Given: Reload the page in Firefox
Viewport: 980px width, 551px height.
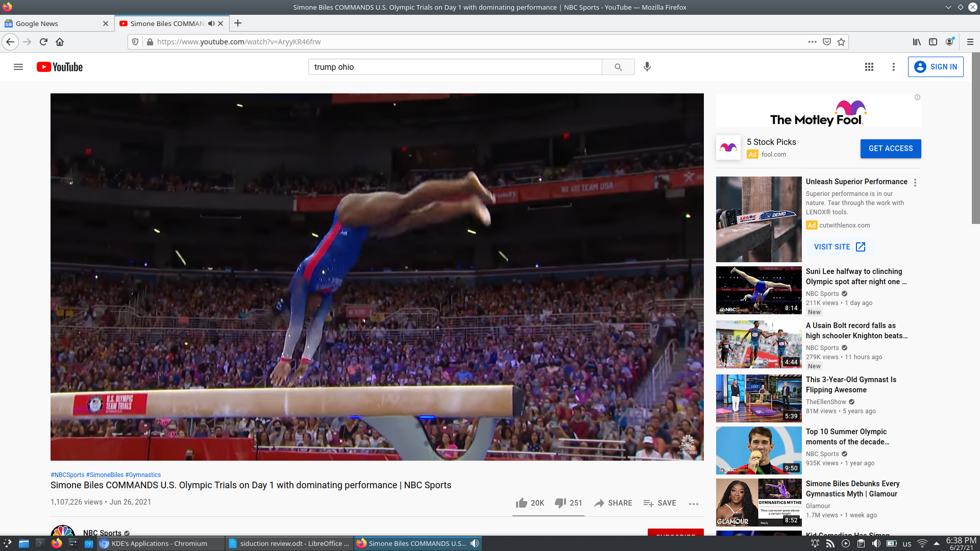Looking at the screenshot, I should pyautogui.click(x=43, y=42).
